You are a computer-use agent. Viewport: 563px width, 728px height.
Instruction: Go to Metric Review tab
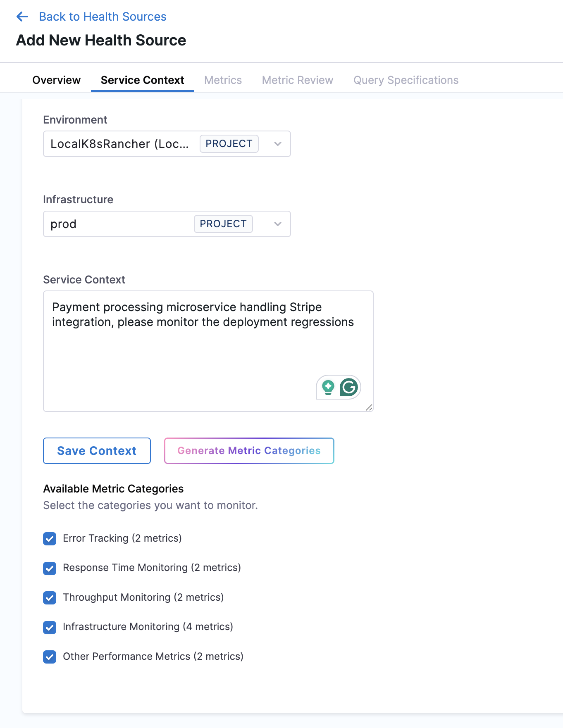pos(298,80)
